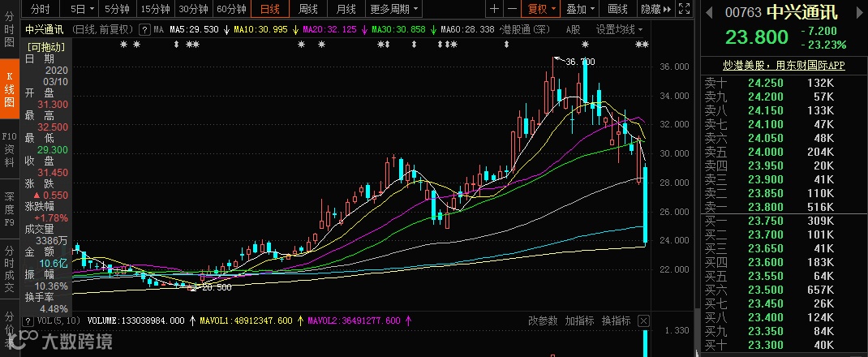Close the volume indicator panel
The width and height of the screenshot is (868, 357).
pos(643,320)
